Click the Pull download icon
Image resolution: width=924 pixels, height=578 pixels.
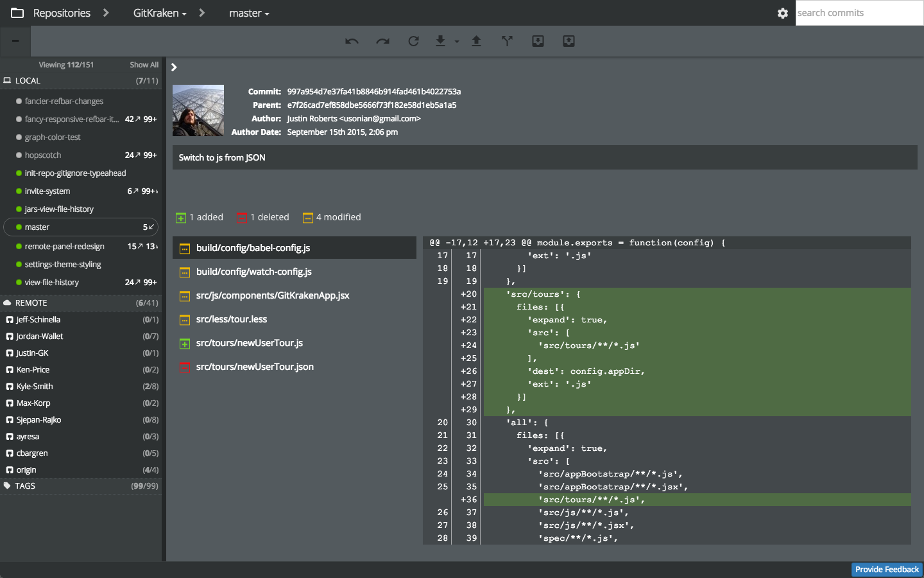pyautogui.click(x=440, y=41)
